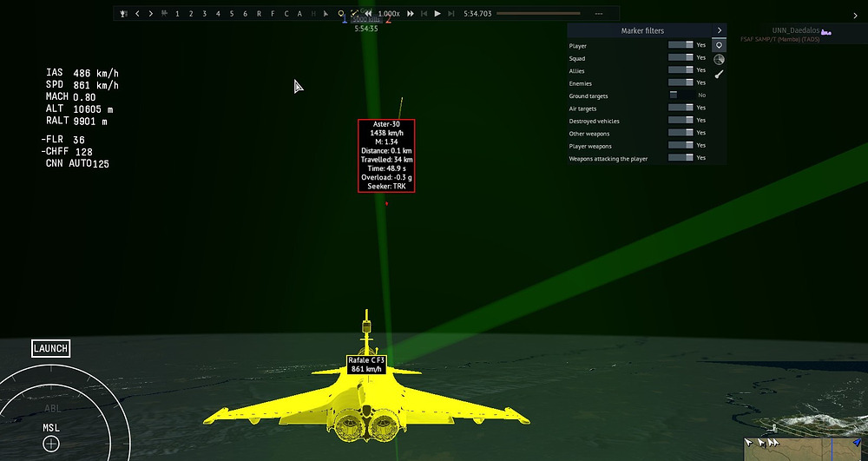This screenshot has height=461, width=868.
Task: Select the UNN_Daedalos player name
Action: [x=796, y=31]
